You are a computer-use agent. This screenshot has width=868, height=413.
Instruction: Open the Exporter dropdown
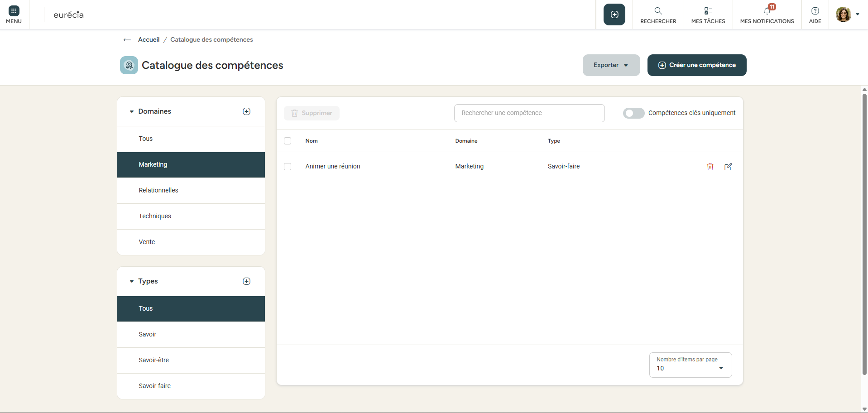click(x=611, y=65)
